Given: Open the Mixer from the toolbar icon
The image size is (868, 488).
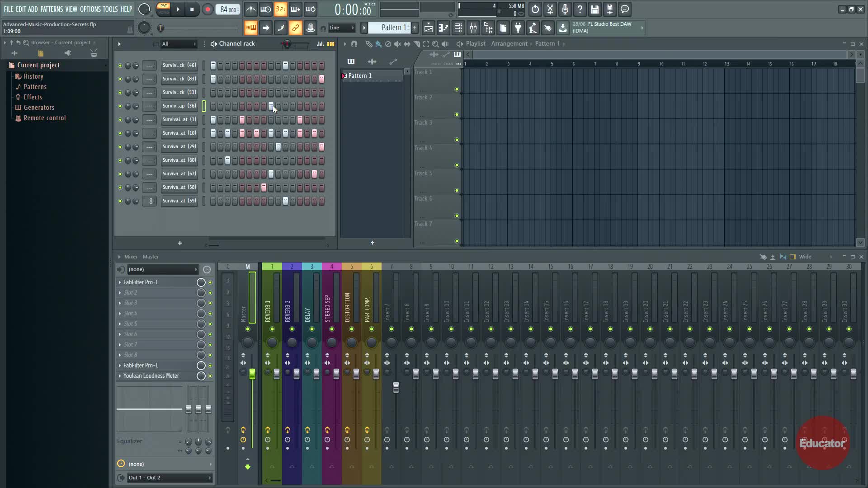Looking at the screenshot, I should click(x=473, y=28).
